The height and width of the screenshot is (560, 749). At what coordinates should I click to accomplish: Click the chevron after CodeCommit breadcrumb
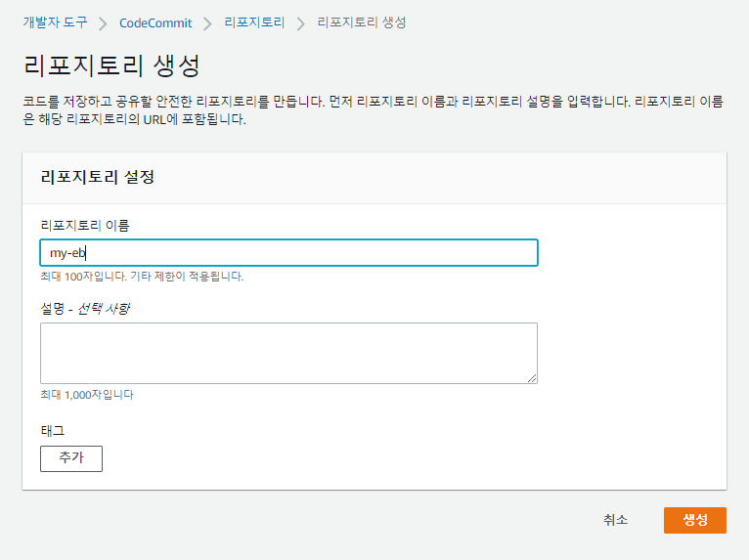pyautogui.click(x=207, y=22)
